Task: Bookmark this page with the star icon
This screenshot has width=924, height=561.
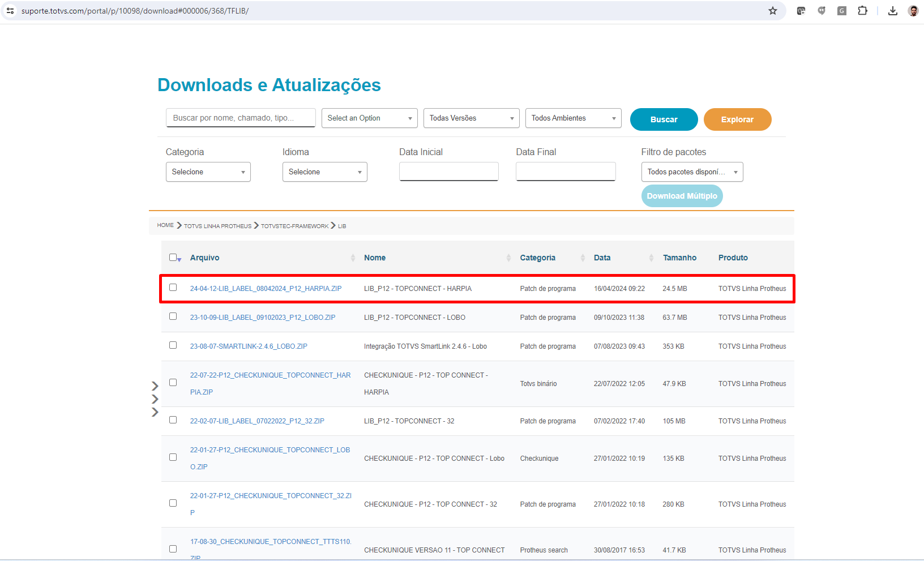Action: pyautogui.click(x=772, y=11)
